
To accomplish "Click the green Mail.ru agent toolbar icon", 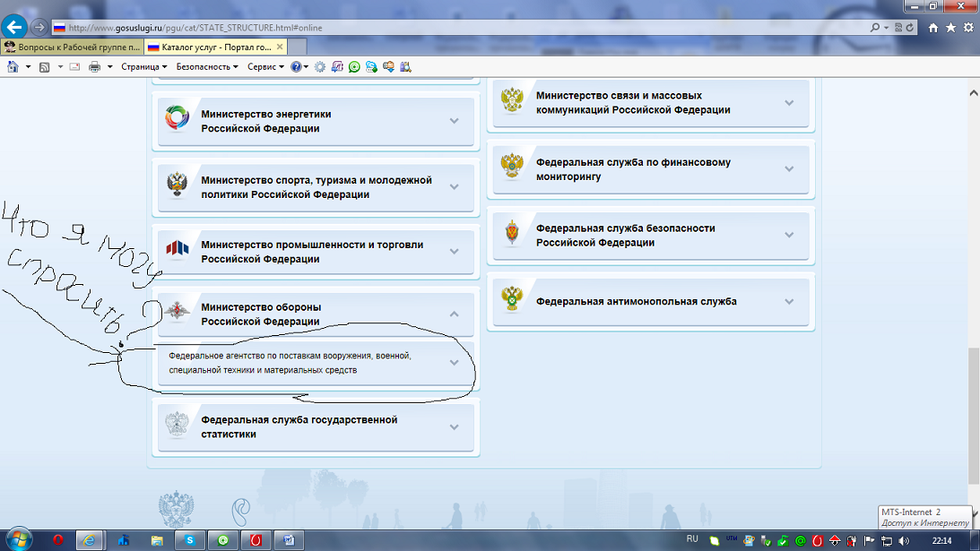I will (x=354, y=67).
